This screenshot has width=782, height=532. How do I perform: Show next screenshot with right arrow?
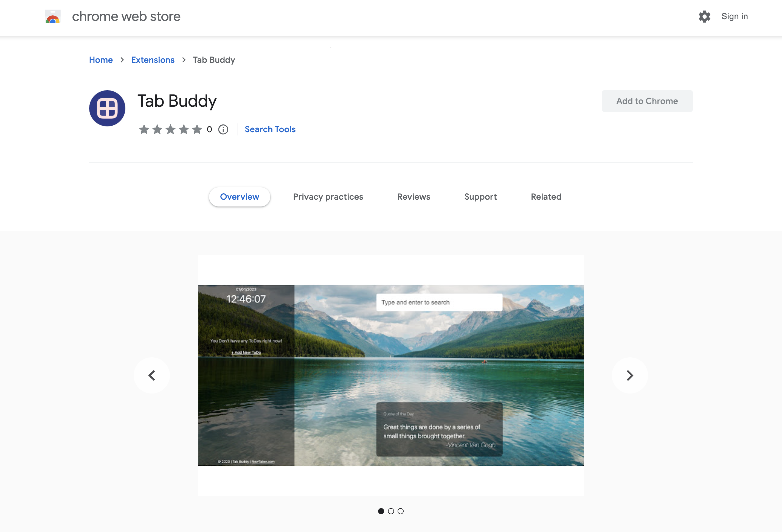pyautogui.click(x=629, y=375)
